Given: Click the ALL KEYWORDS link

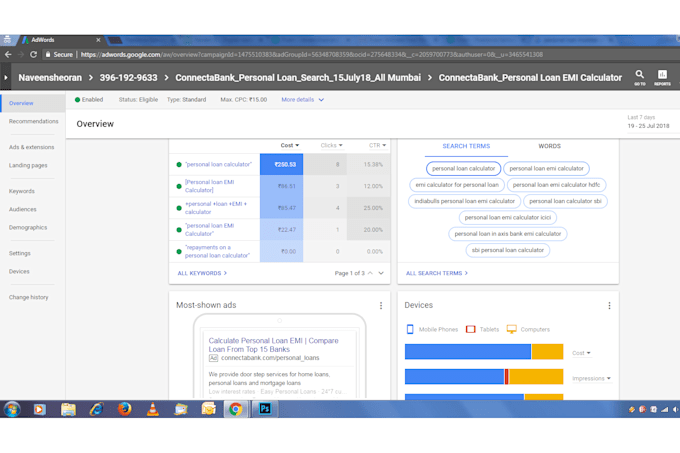Looking at the screenshot, I should 202,273.
